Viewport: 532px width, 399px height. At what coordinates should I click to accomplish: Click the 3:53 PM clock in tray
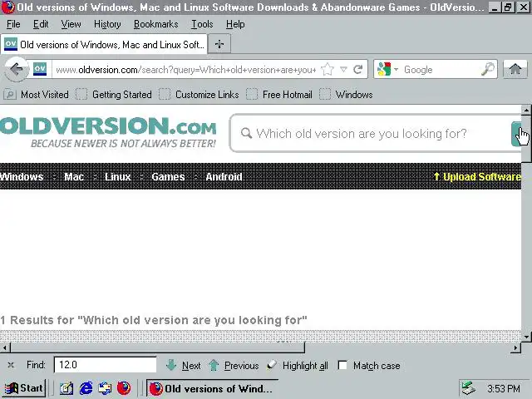point(503,388)
